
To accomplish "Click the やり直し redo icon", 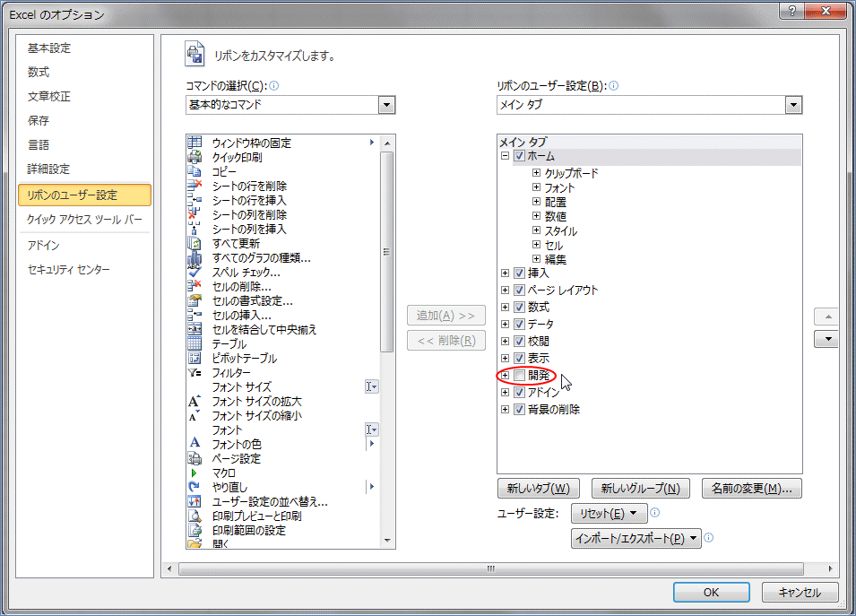I will [195, 487].
